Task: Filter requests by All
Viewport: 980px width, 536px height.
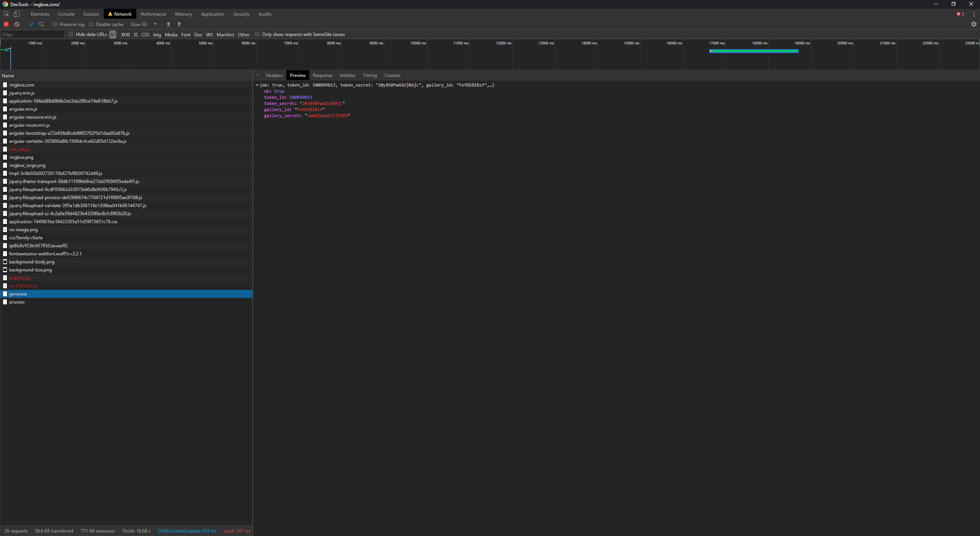Action: (x=113, y=34)
